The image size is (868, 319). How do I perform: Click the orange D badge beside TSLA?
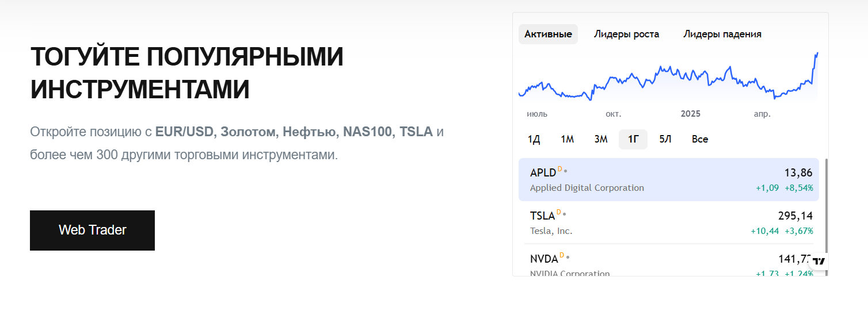pyautogui.click(x=558, y=212)
